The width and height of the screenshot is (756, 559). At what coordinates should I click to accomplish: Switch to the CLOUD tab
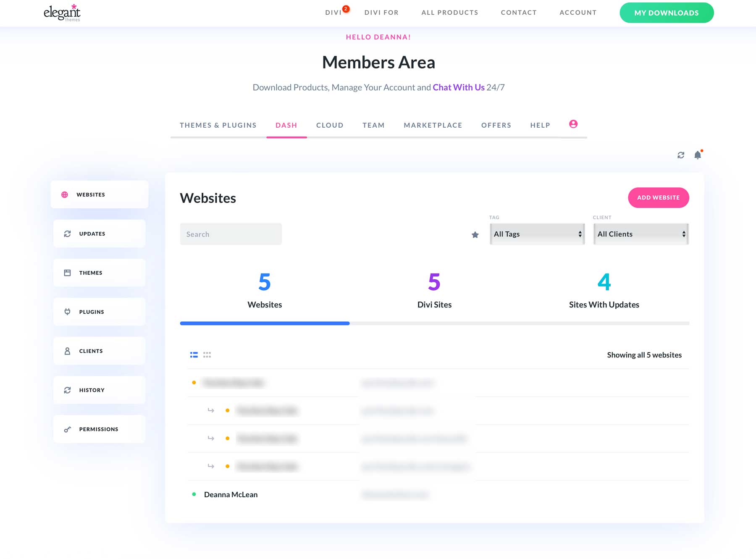330,125
